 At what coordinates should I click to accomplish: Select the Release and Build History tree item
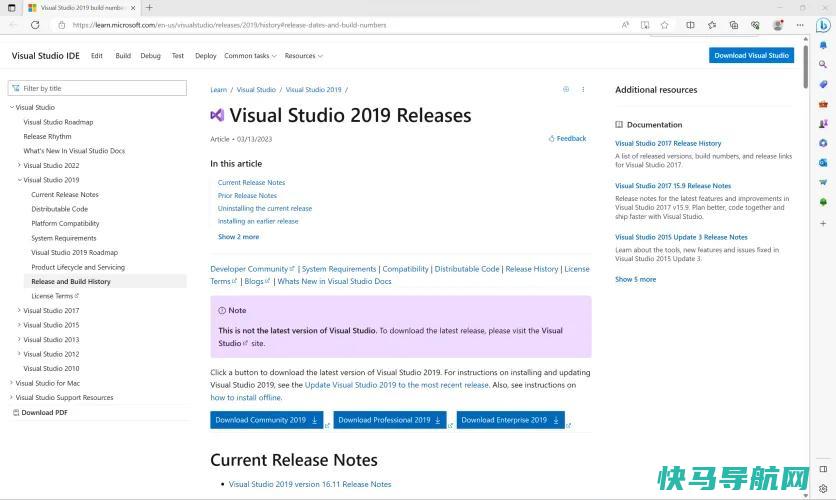click(x=105, y=281)
